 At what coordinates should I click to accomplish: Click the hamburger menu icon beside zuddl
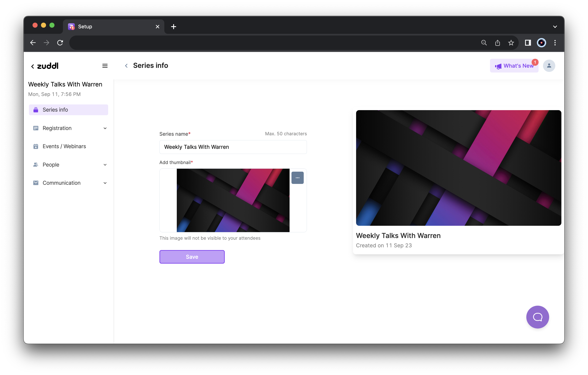[x=105, y=66]
